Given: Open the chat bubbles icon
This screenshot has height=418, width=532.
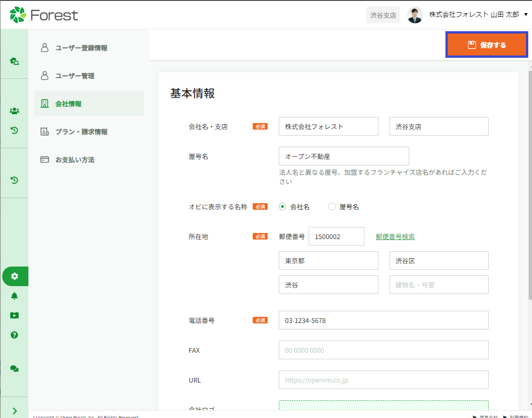Looking at the screenshot, I should [14, 369].
